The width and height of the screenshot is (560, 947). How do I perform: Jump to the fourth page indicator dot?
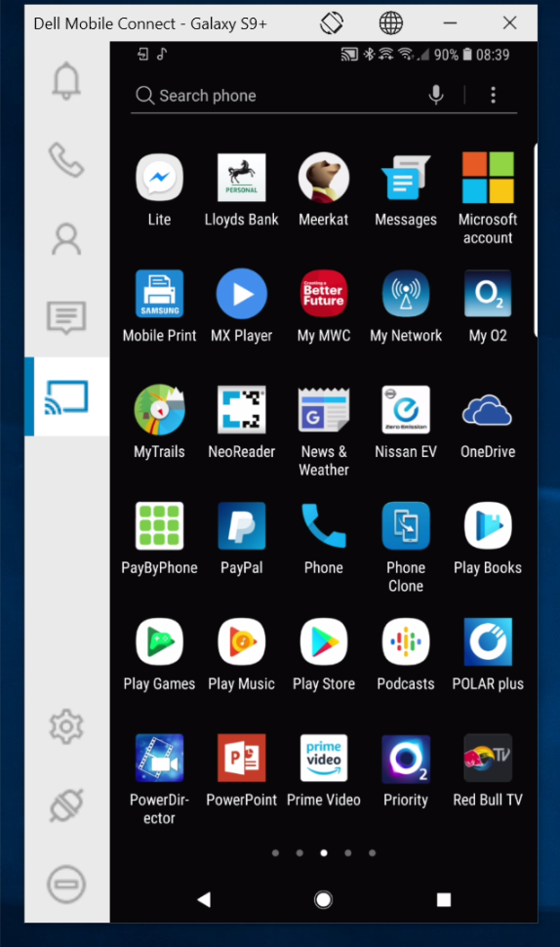click(x=347, y=852)
